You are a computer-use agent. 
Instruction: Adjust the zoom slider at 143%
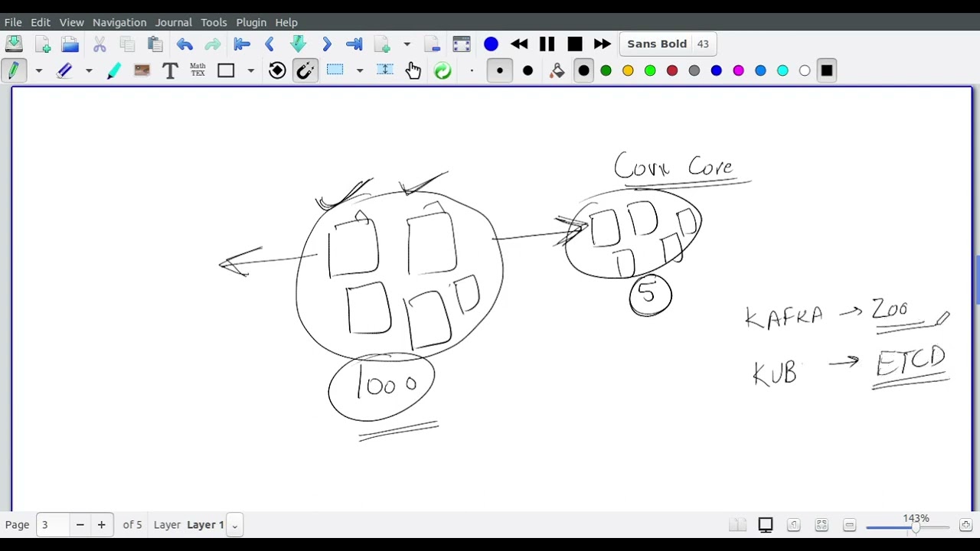click(x=907, y=527)
